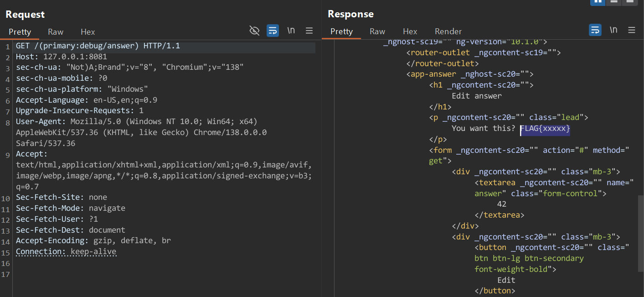The image size is (644, 297).
Task: Select combined tabbed layout icon
Action: (x=629, y=1)
